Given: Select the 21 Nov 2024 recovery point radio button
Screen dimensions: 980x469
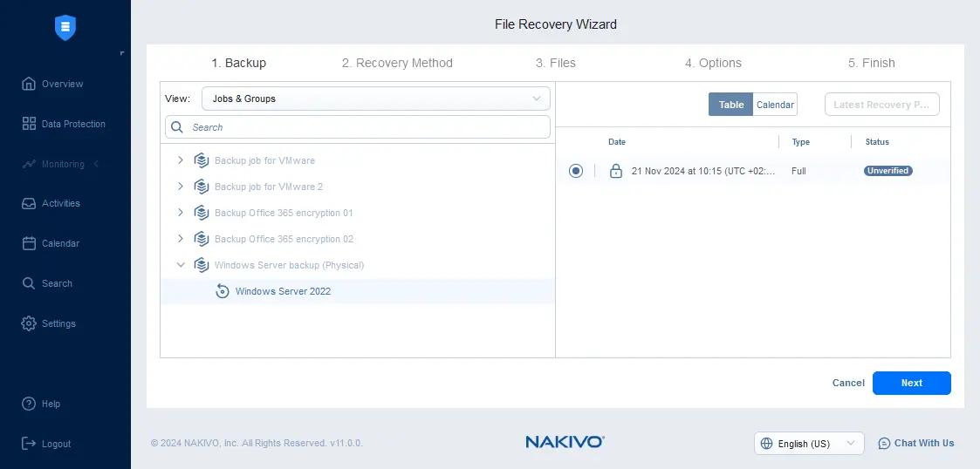Looking at the screenshot, I should [x=576, y=171].
